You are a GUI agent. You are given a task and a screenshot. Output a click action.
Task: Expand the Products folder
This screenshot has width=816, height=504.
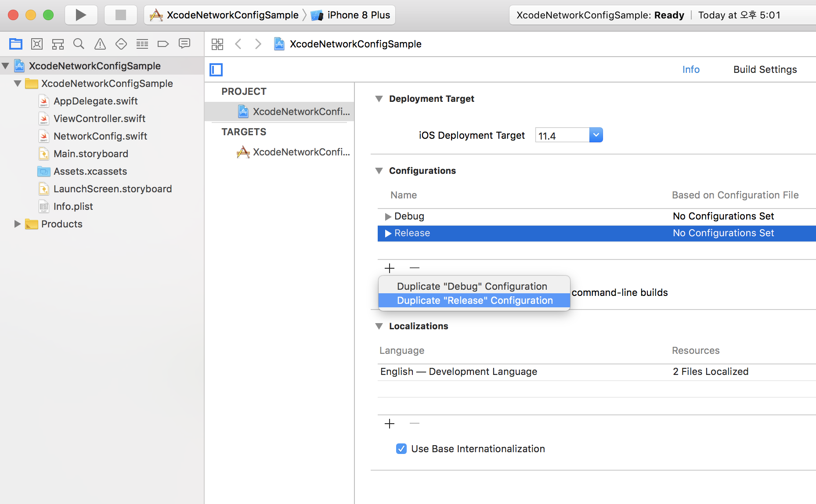(x=18, y=224)
